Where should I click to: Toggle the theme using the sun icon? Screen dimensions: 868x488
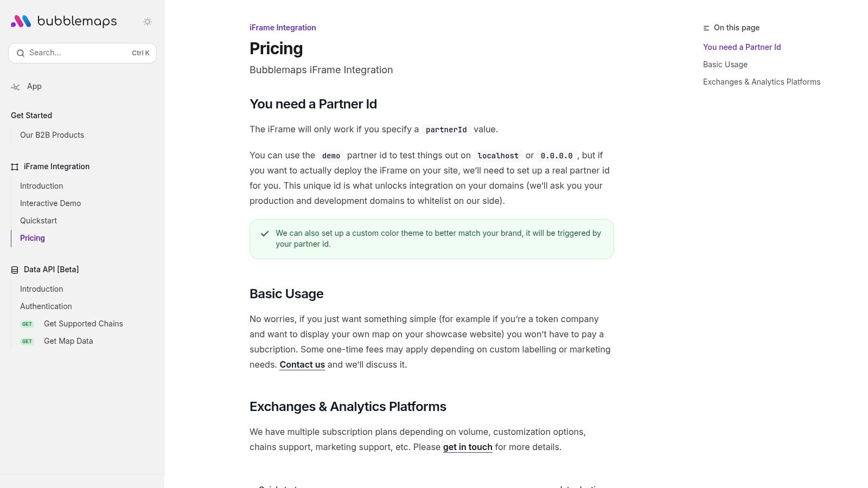(x=148, y=22)
